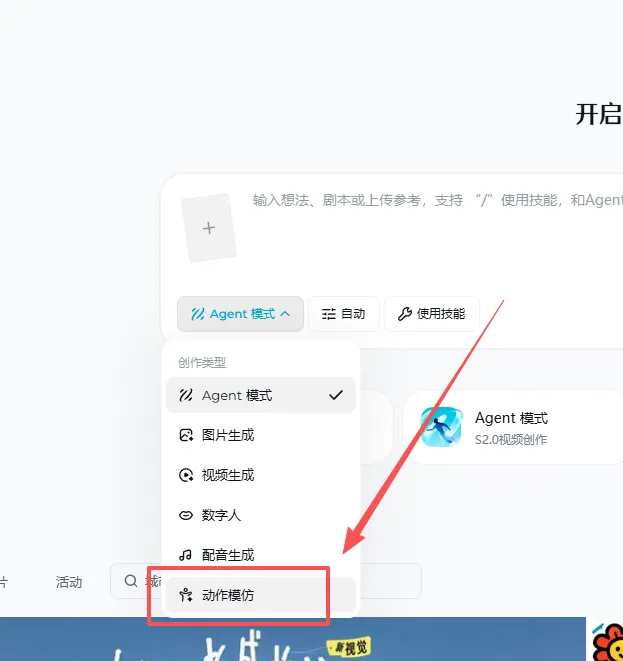Select Agent 模式 in the menu
This screenshot has height=661, width=623.
click(261, 395)
